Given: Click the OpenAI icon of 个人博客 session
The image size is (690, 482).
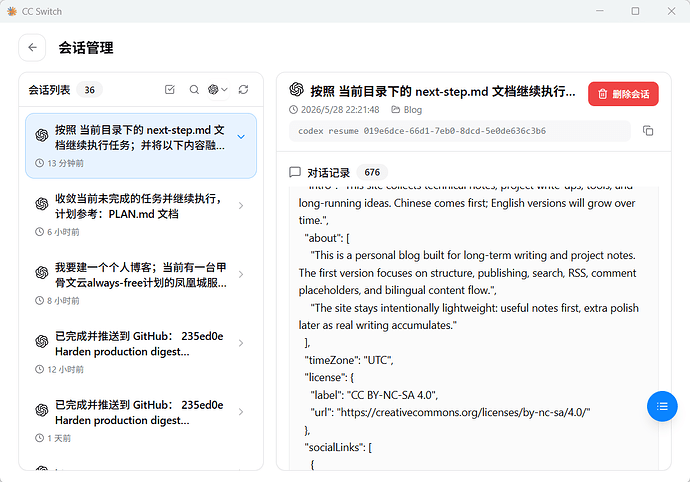Looking at the screenshot, I should click(42, 272).
